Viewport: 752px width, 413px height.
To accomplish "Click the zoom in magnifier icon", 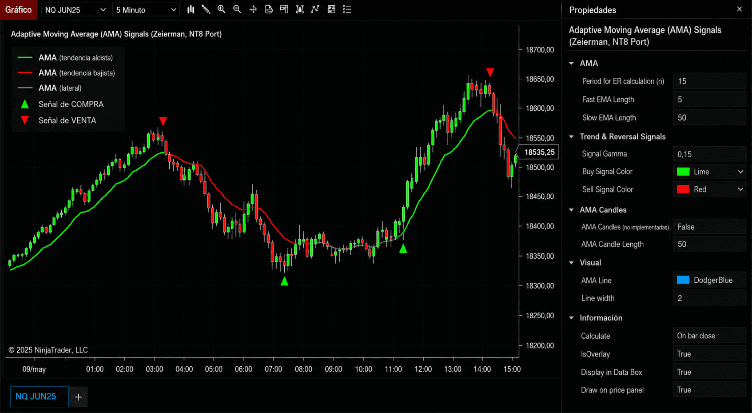I will [x=221, y=9].
